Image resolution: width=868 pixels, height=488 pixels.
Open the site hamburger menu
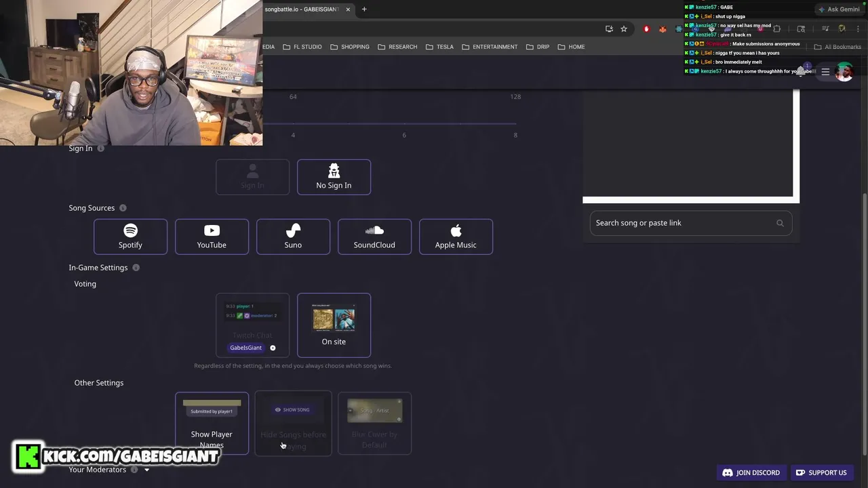coord(825,72)
